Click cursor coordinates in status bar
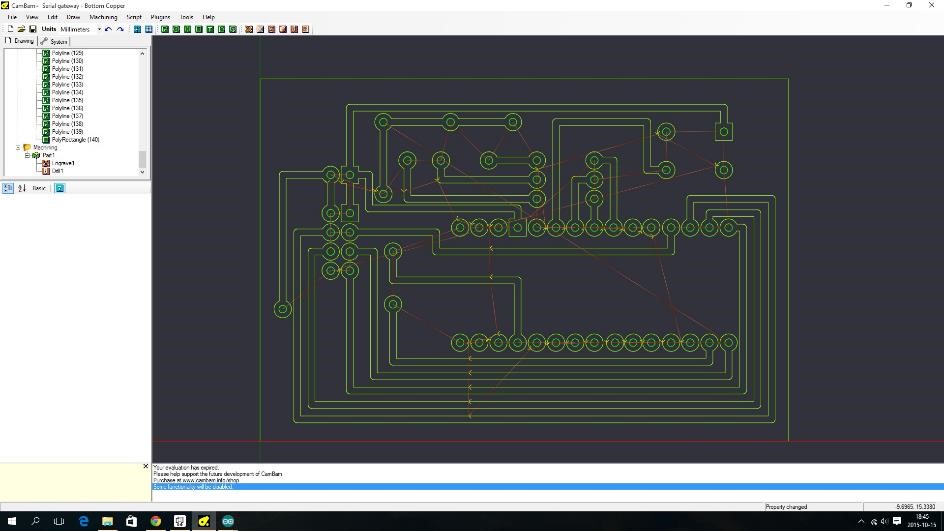The width and height of the screenshot is (944, 531). 916,507
